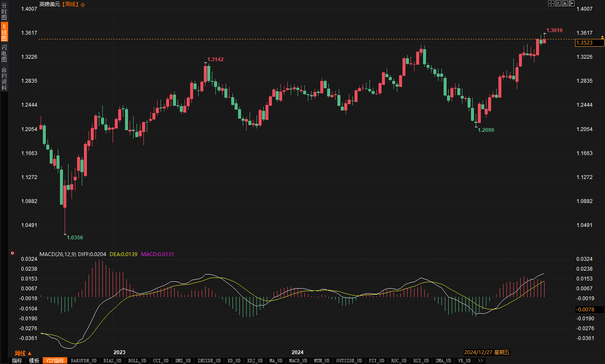
Task: Choose the SMA_UD indicator
Action: tap(443, 361)
